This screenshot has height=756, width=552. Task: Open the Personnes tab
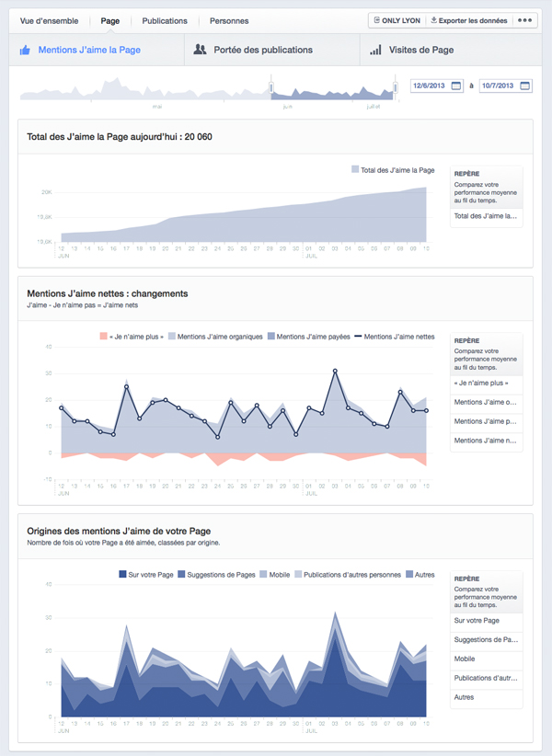[229, 20]
